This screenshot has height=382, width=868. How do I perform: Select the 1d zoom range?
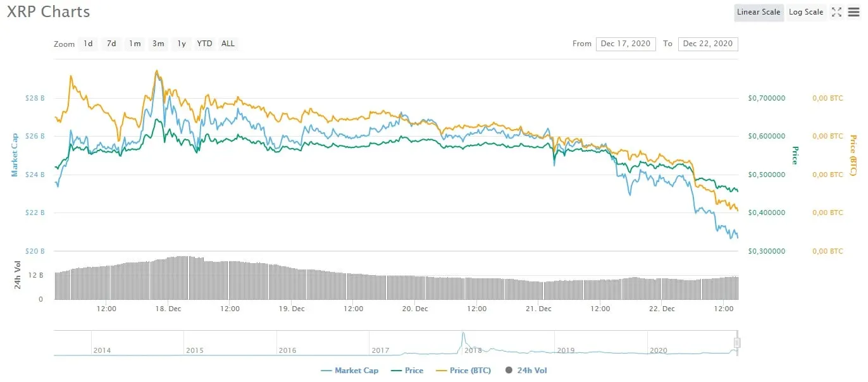[x=88, y=44]
